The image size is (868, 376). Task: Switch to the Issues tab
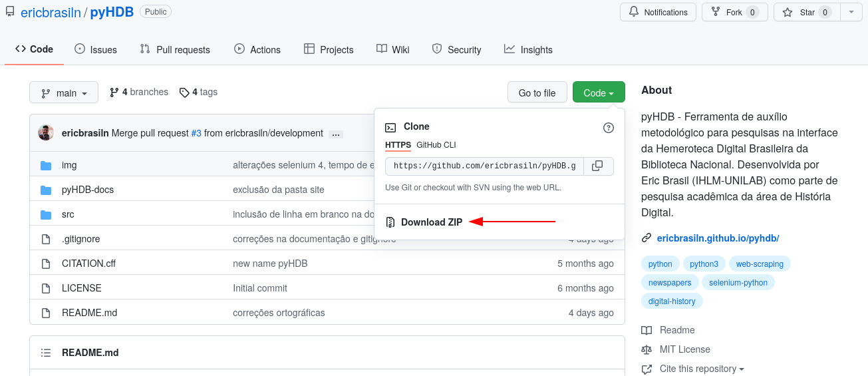coord(96,49)
